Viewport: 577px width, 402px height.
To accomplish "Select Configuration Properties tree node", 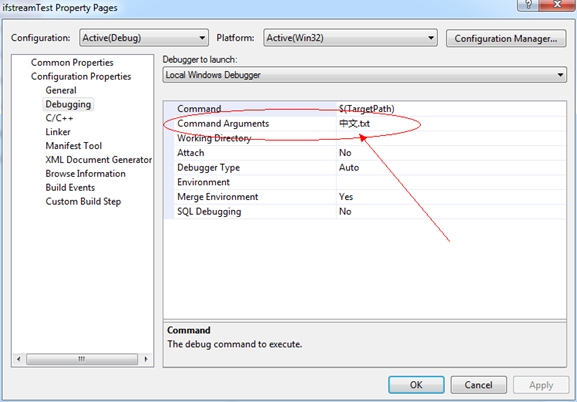I will click(x=81, y=77).
